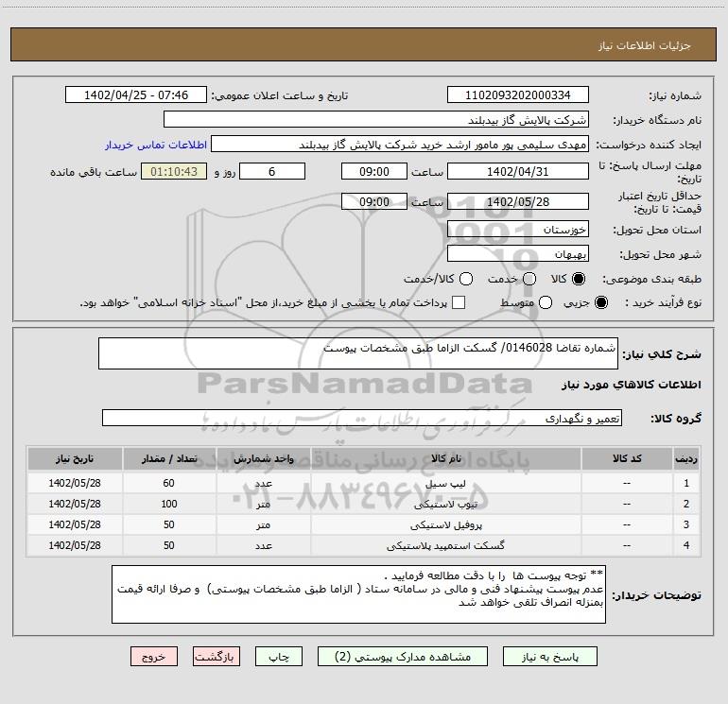This screenshot has width=728, height=704.
Task: Click the پروفیل لاستیکی item name
Action: [x=445, y=524]
